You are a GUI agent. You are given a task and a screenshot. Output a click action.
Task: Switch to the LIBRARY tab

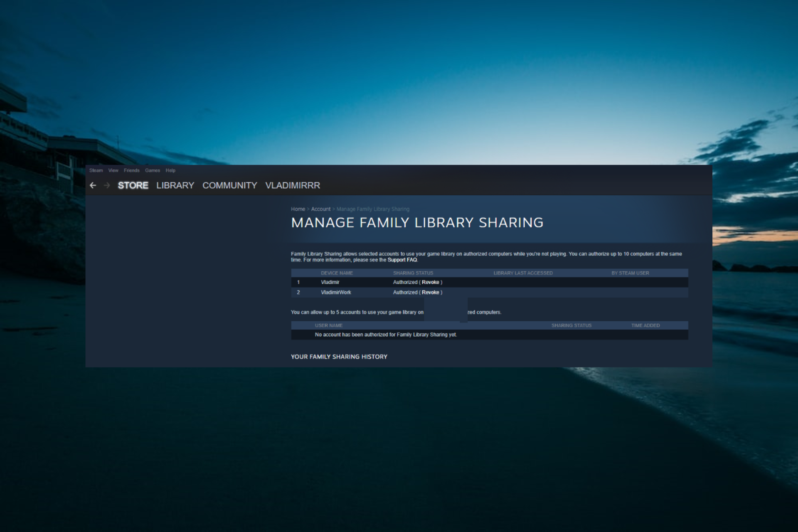tap(175, 185)
